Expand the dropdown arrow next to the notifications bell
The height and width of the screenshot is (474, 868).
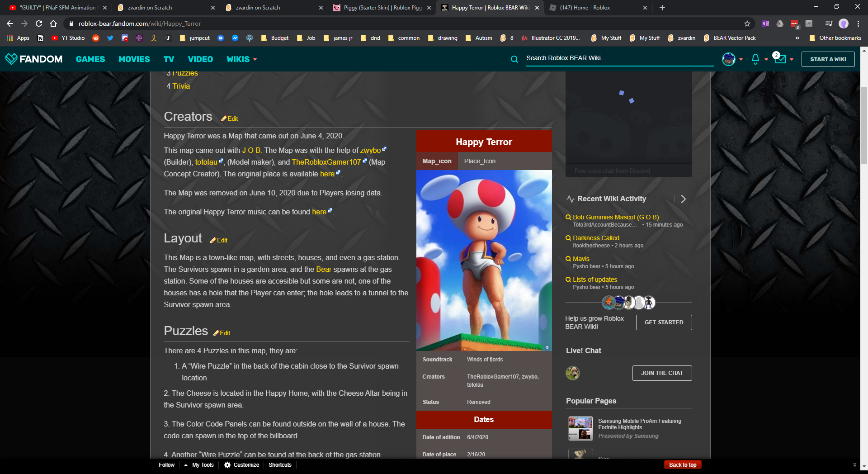coord(766,59)
